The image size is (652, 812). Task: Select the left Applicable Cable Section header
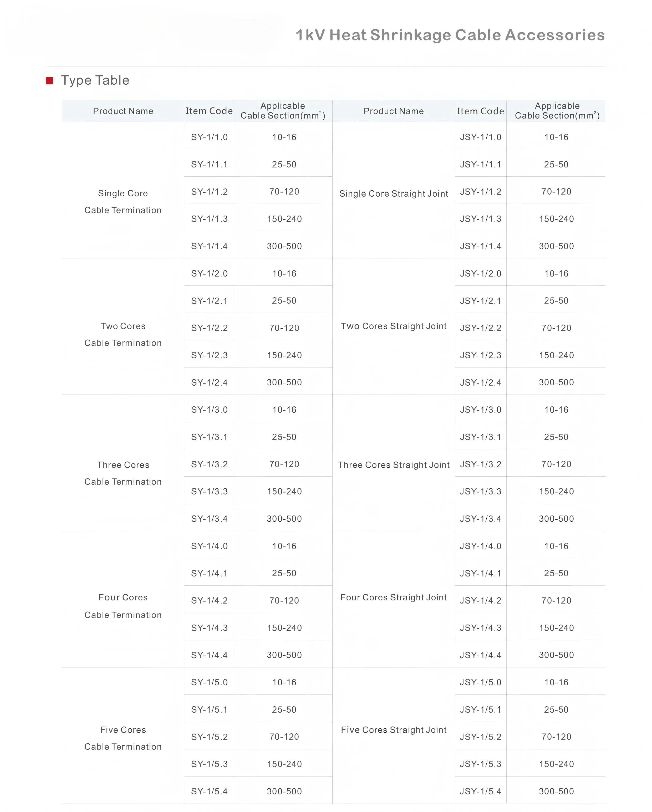[x=283, y=111]
